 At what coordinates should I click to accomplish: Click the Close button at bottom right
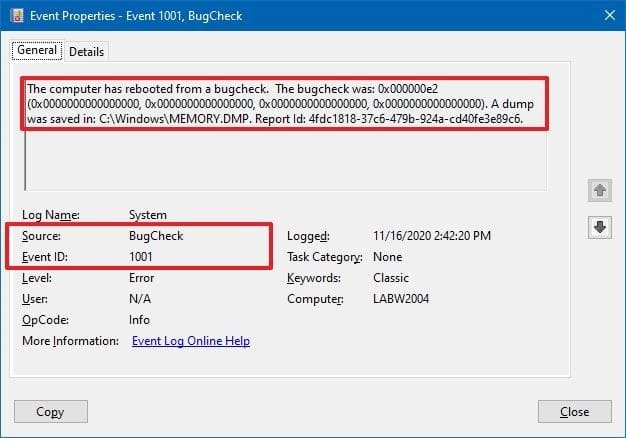coord(574,411)
